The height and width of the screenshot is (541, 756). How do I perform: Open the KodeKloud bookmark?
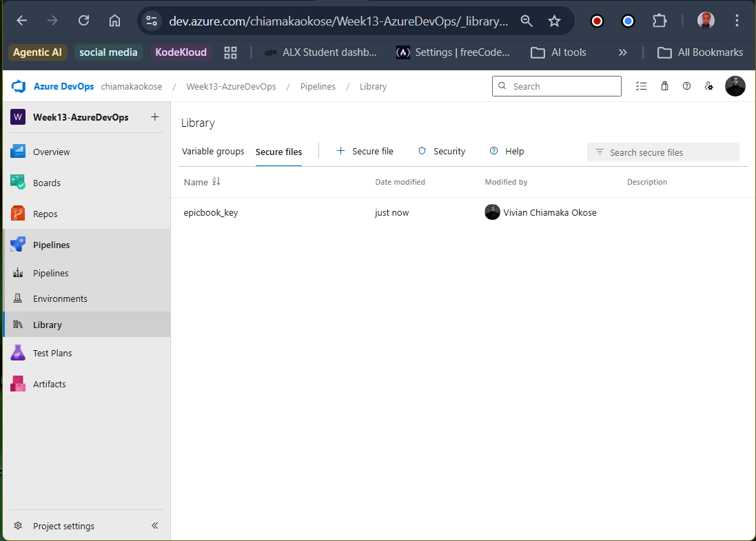coord(181,52)
